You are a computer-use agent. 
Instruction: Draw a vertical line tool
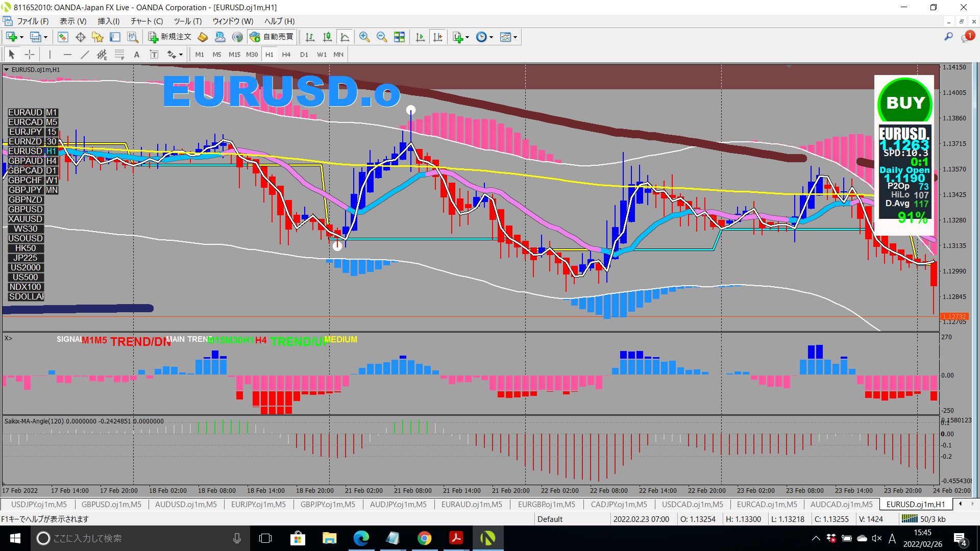pos(50,55)
